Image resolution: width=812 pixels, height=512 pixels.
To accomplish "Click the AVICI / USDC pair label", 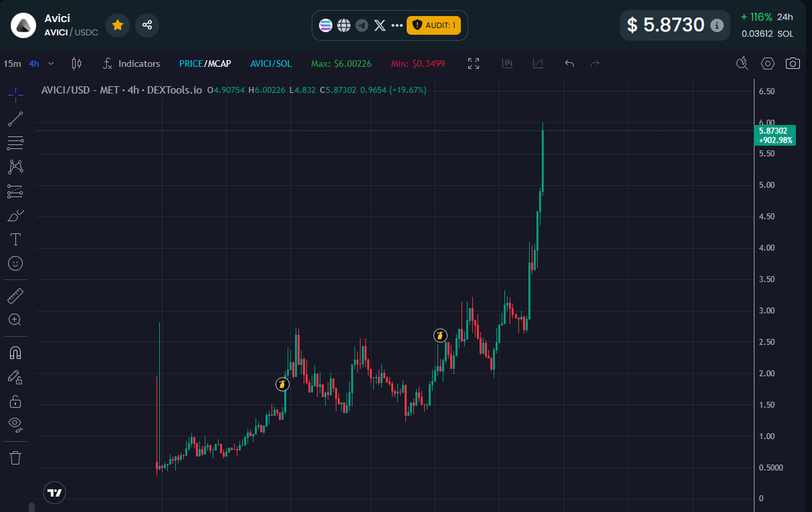I will click(x=71, y=32).
